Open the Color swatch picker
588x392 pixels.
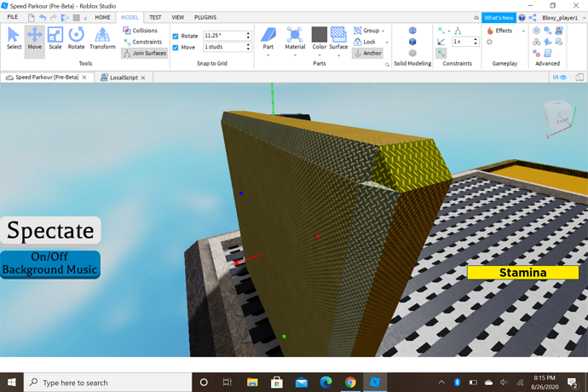319,36
